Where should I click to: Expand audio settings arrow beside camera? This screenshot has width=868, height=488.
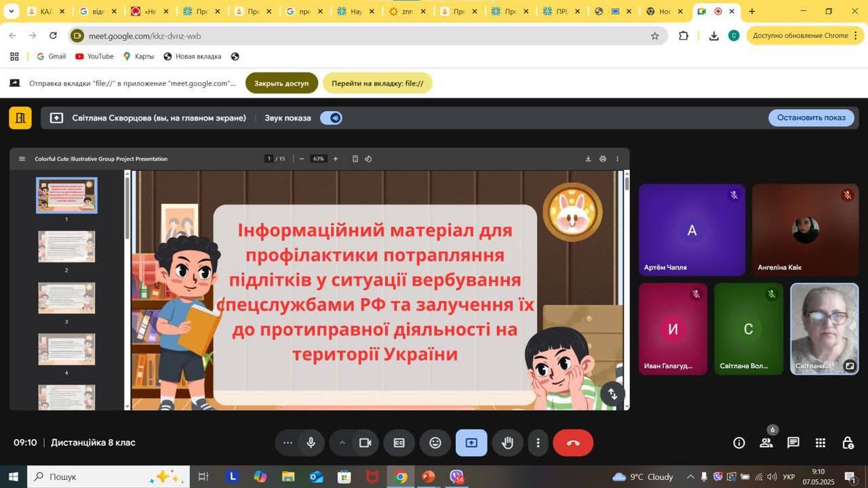[342, 443]
